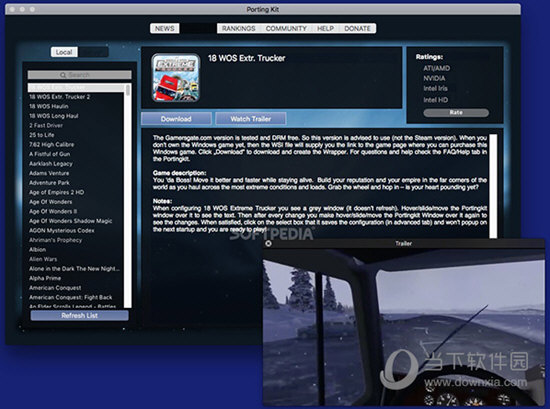Click the Trailer window's title bar
550x409 pixels.
(404, 243)
